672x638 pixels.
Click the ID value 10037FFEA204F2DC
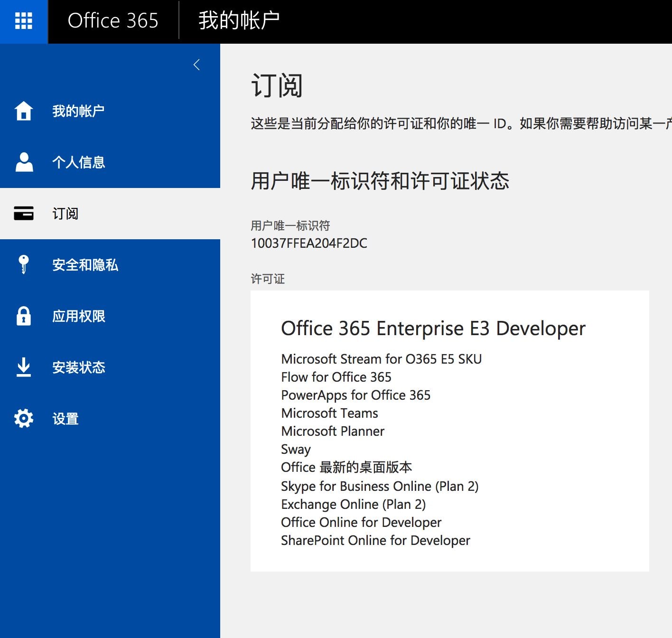pyautogui.click(x=309, y=243)
